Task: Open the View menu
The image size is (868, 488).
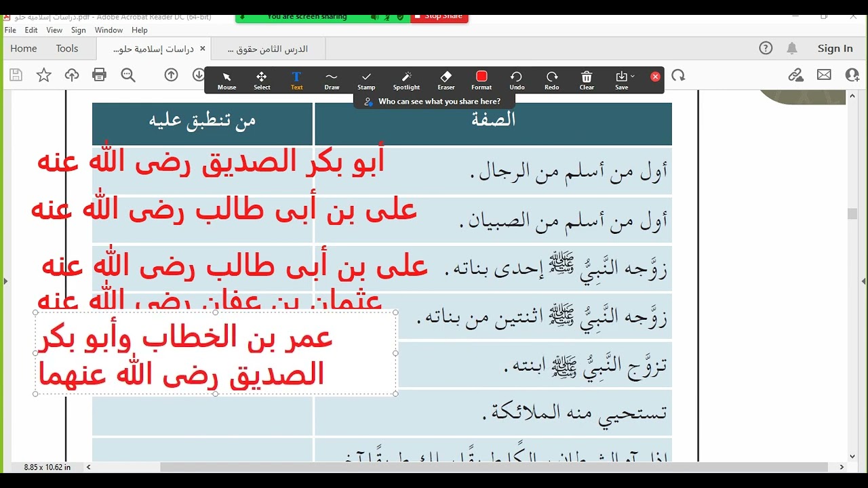Action: tap(54, 30)
